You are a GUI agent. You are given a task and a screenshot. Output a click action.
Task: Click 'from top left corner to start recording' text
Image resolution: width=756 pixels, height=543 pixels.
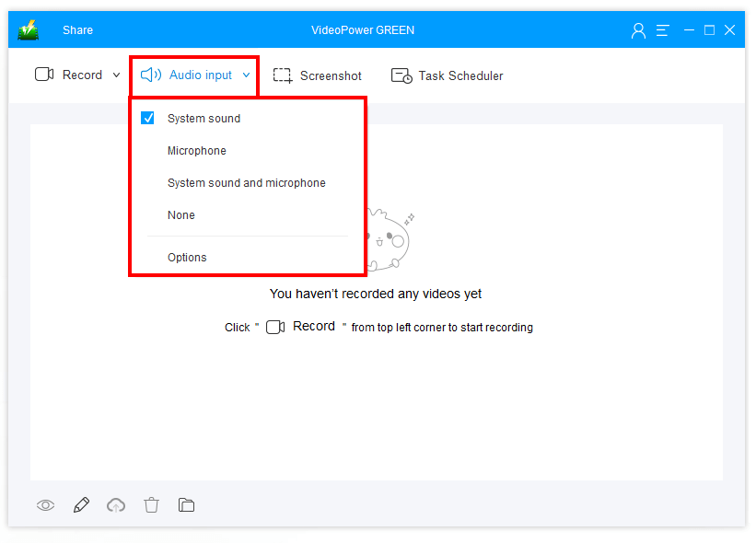[x=442, y=328]
